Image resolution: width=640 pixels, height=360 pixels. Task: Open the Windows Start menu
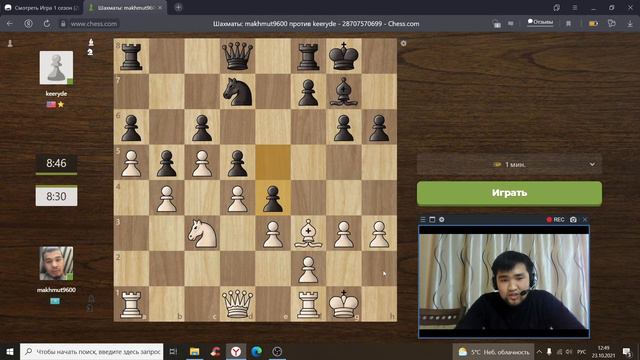coord(10,351)
